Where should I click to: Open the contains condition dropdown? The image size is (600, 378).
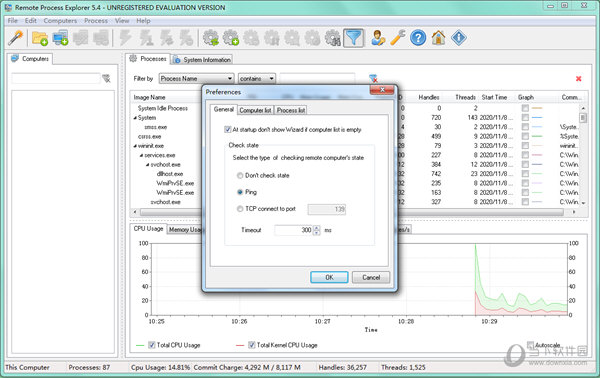tap(257, 78)
